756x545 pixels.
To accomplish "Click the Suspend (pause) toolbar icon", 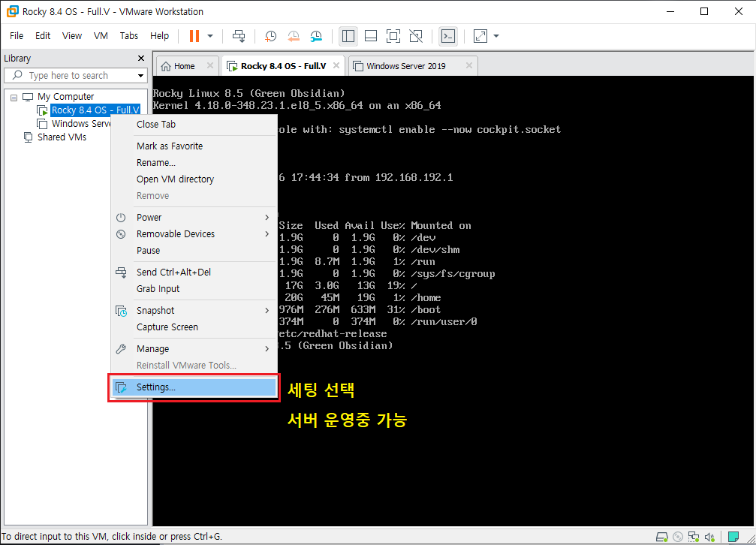I will [x=194, y=36].
